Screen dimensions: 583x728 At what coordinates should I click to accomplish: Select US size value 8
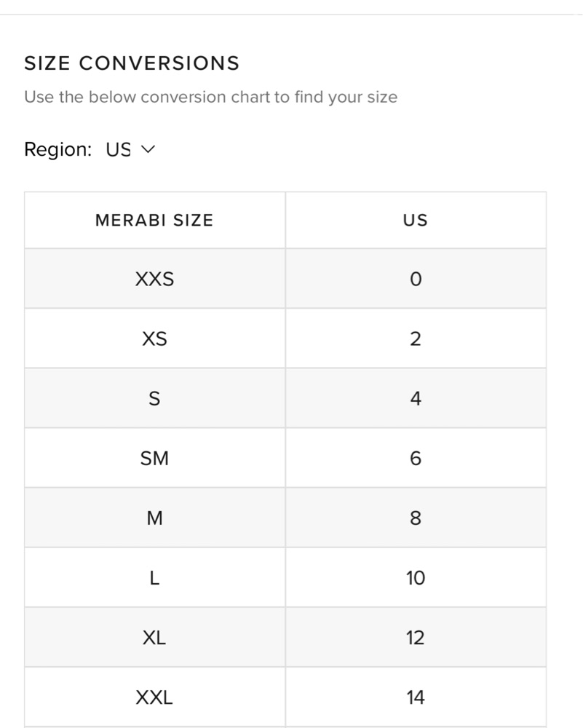(416, 518)
